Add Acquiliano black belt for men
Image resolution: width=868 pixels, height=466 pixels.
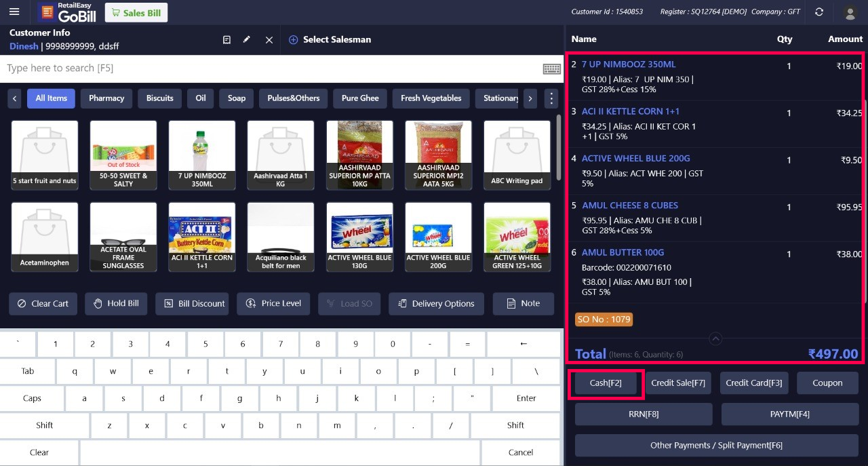[x=281, y=237]
